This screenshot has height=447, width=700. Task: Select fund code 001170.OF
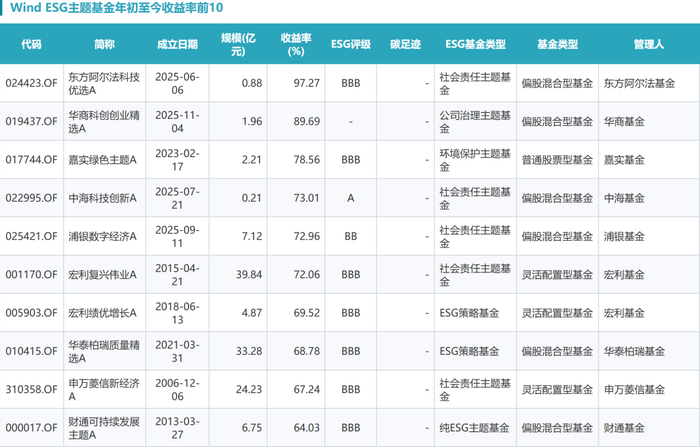[31, 275]
